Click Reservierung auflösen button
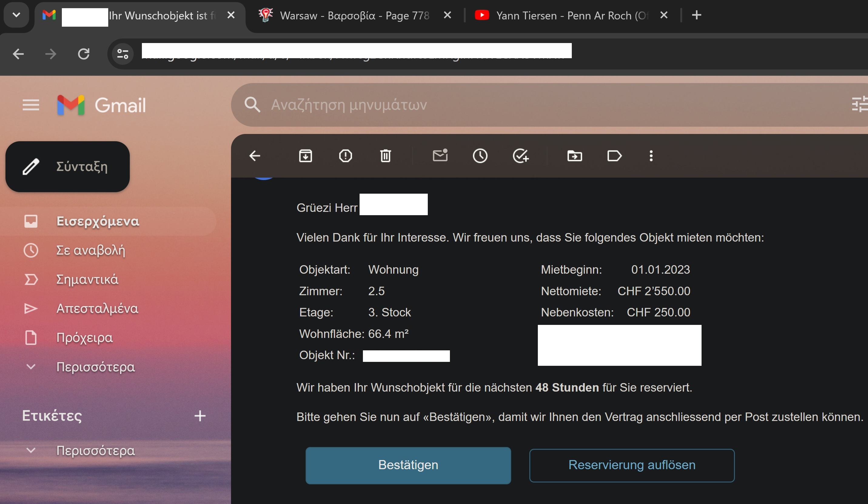 pyautogui.click(x=632, y=466)
